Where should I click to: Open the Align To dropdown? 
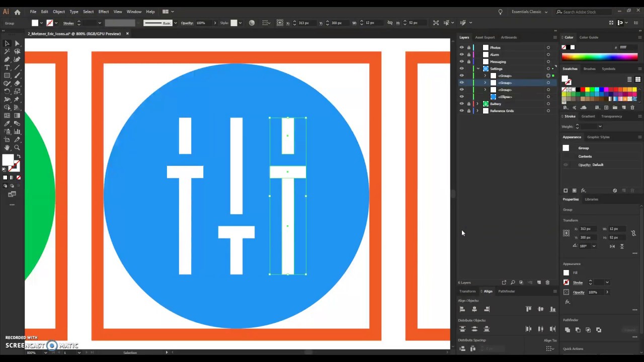click(550, 348)
